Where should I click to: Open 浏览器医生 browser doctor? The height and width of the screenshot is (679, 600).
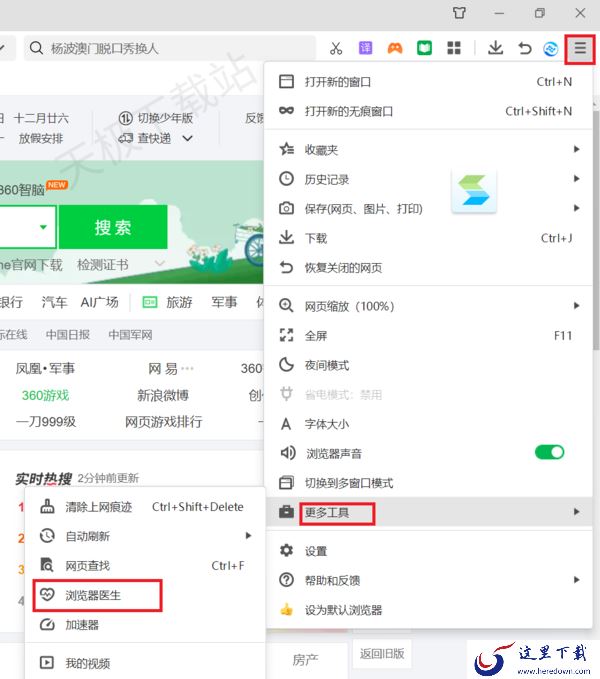click(x=145, y=595)
